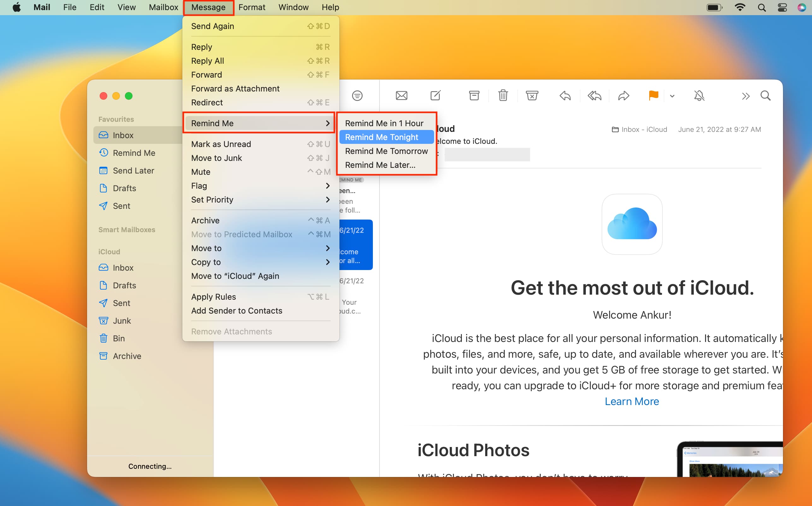
Task: Expand Move to submenu
Action: point(261,248)
